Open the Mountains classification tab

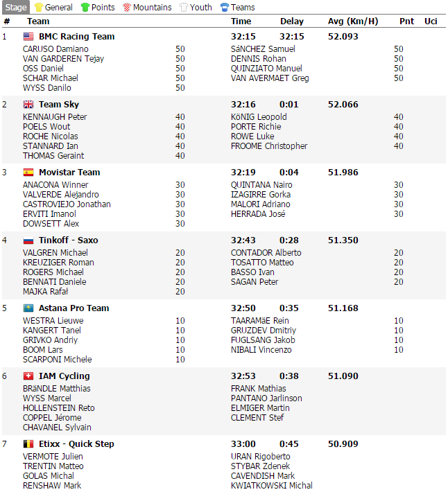[153, 7]
